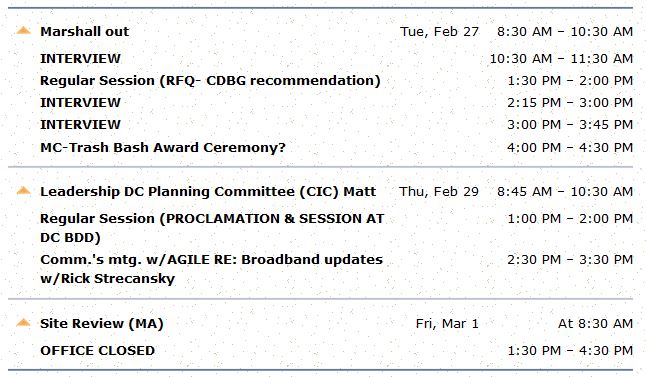Image resolution: width=646 pixels, height=377 pixels.
Task: Select the 2:30 PM – 3:30 PM time
Action: click(570, 260)
